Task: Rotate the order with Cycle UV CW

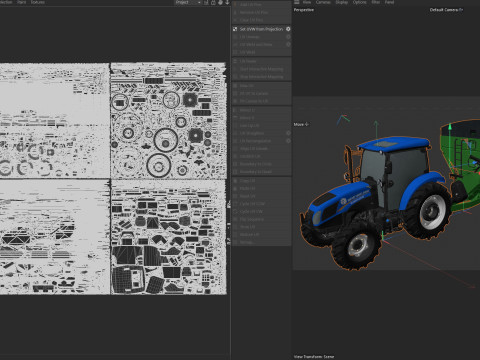Action: (262, 211)
